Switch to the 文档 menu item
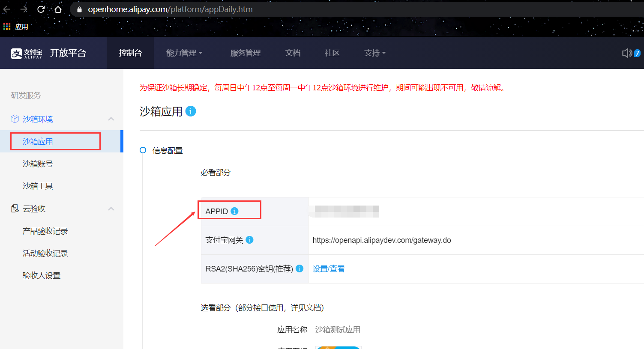 (293, 53)
